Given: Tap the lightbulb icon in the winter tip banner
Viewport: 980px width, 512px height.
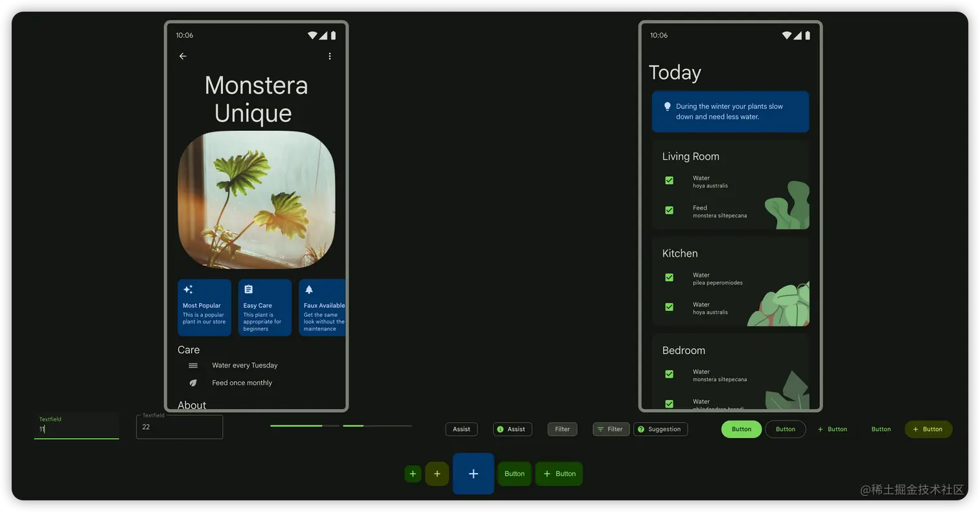Looking at the screenshot, I should [x=667, y=106].
